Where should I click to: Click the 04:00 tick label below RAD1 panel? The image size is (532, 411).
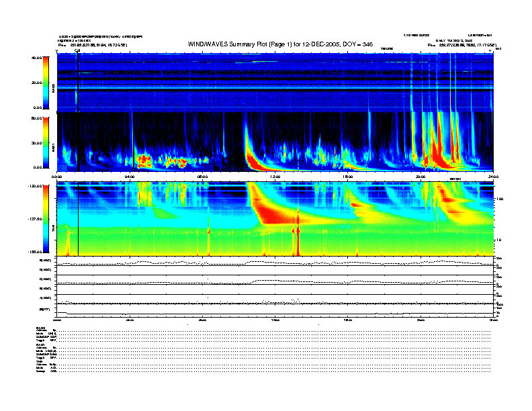pos(130,177)
